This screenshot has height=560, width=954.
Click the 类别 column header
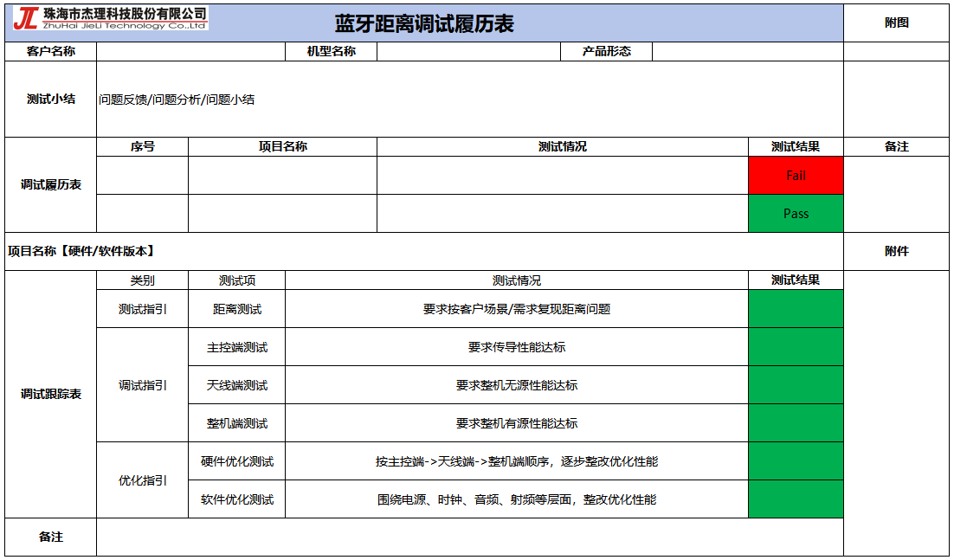tap(142, 280)
